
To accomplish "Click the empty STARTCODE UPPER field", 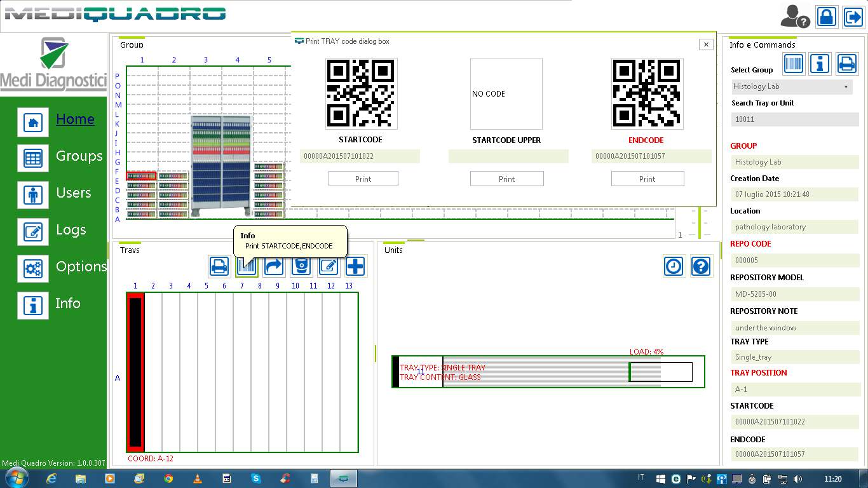I will pos(508,156).
